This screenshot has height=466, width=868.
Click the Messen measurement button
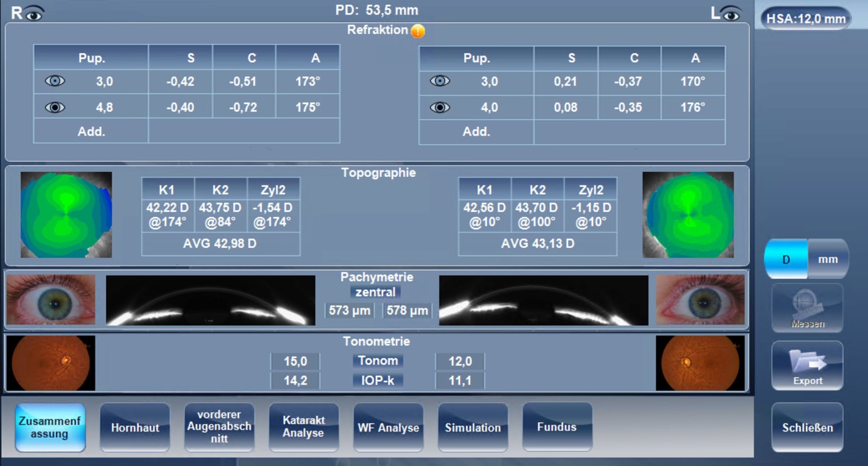point(807,308)
